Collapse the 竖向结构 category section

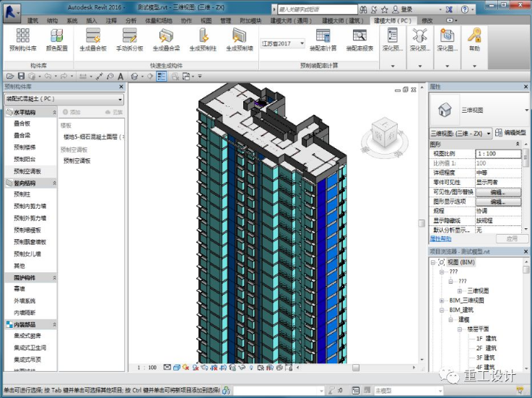pos(54,183)
